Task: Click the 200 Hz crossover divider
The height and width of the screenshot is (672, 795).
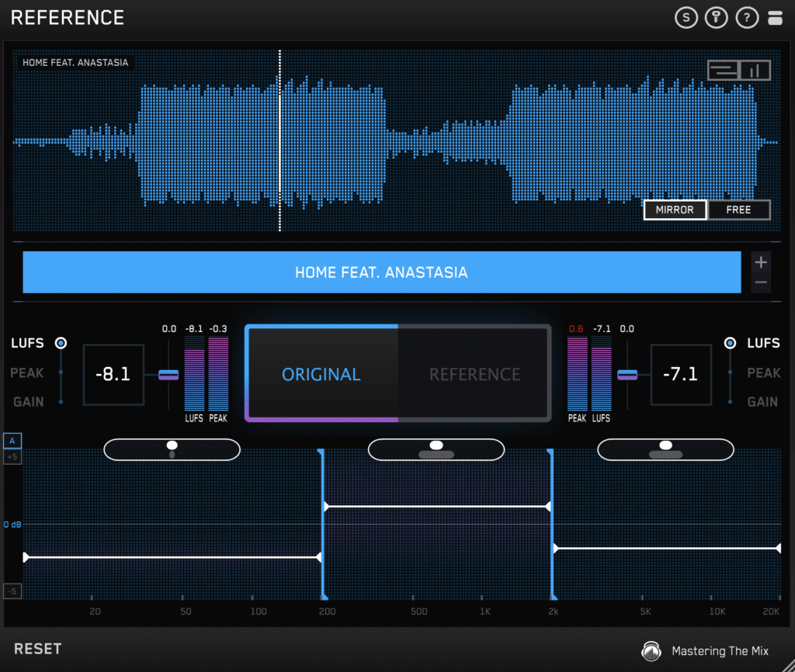Action: coord(322,524)
